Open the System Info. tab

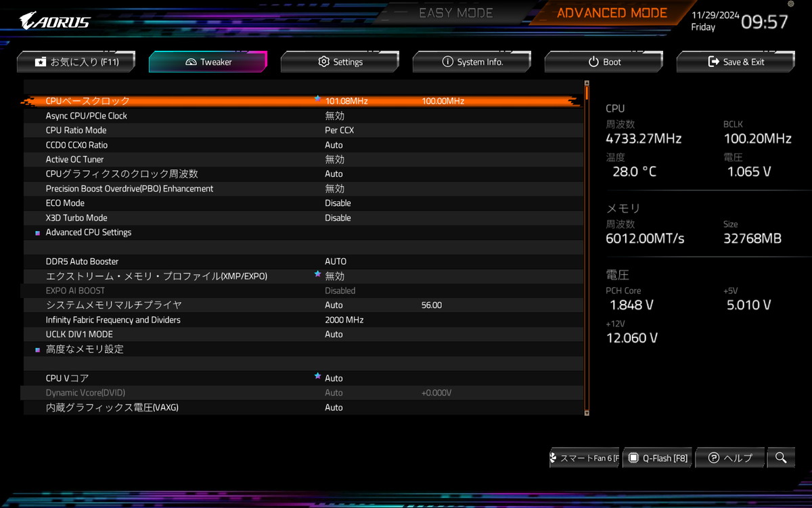coord(472,62)
